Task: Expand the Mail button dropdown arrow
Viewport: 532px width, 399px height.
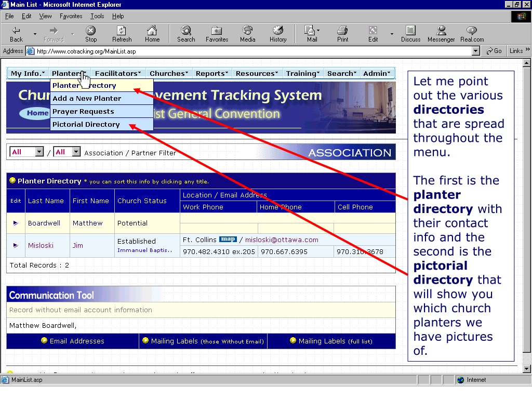Action: point(318,30)
